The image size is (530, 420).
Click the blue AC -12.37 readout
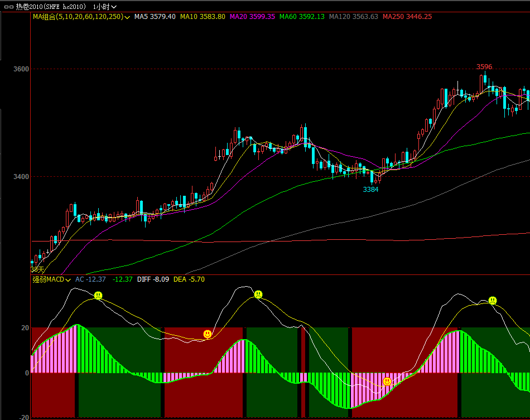(x=90, y=279)
